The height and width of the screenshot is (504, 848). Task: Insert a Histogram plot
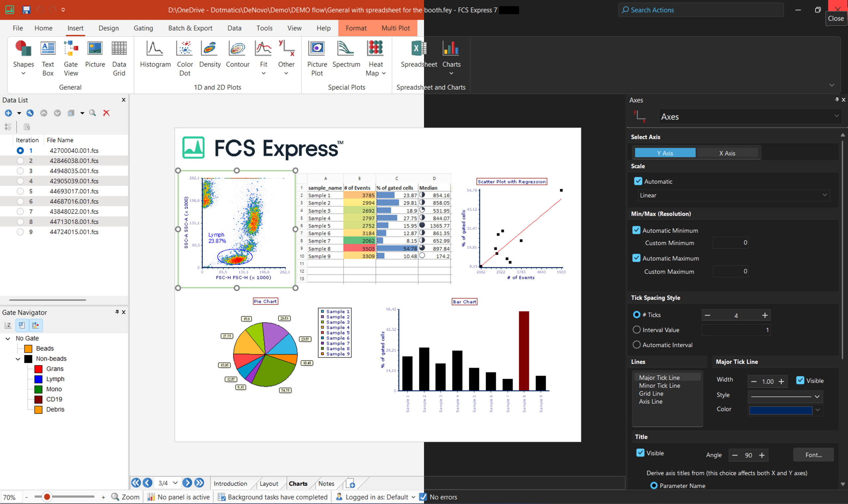pyautogui.click(x=155, y=54)
